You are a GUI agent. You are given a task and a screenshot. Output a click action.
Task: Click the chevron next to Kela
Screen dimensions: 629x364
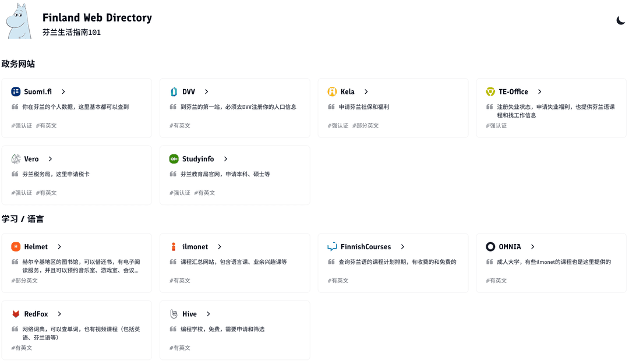(366, 91)
